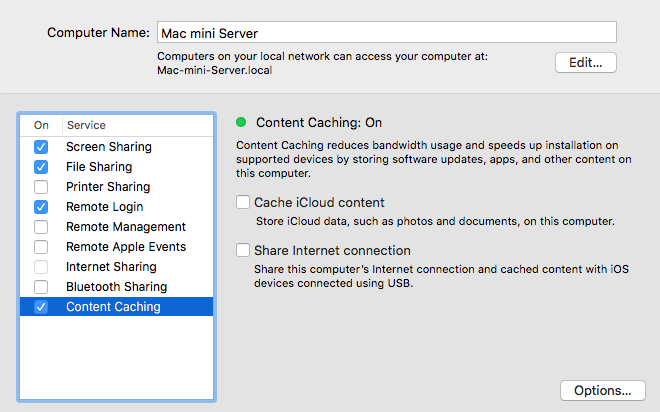This screenshot has width=660, height=412.
Task: Select the Printer Sharing service row
Action: point(117,187)
